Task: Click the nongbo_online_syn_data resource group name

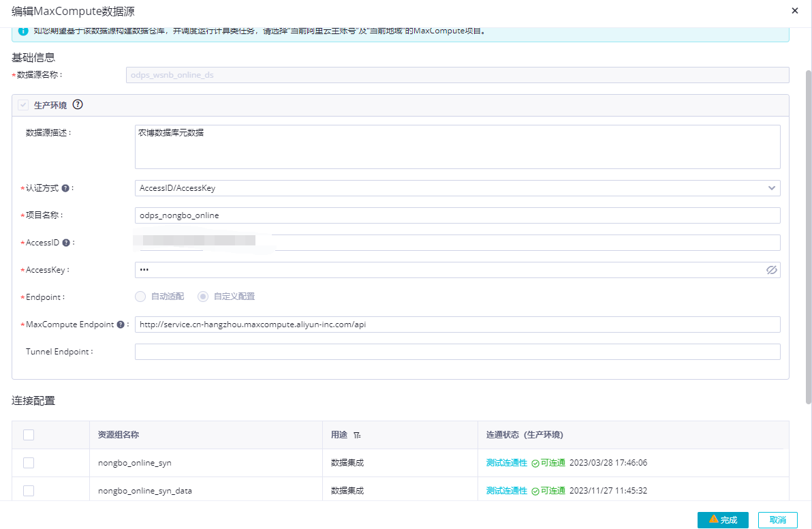Action: point(145,491)
